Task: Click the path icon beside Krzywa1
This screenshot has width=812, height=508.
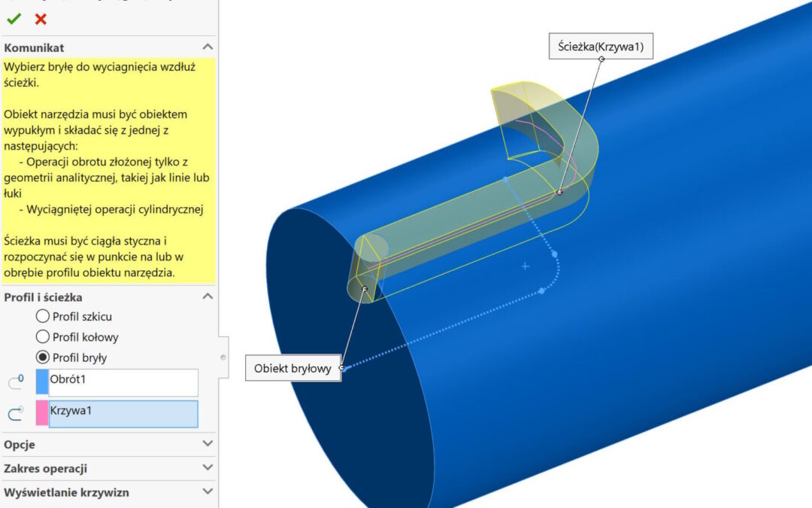Action: [x=16, y=413]
